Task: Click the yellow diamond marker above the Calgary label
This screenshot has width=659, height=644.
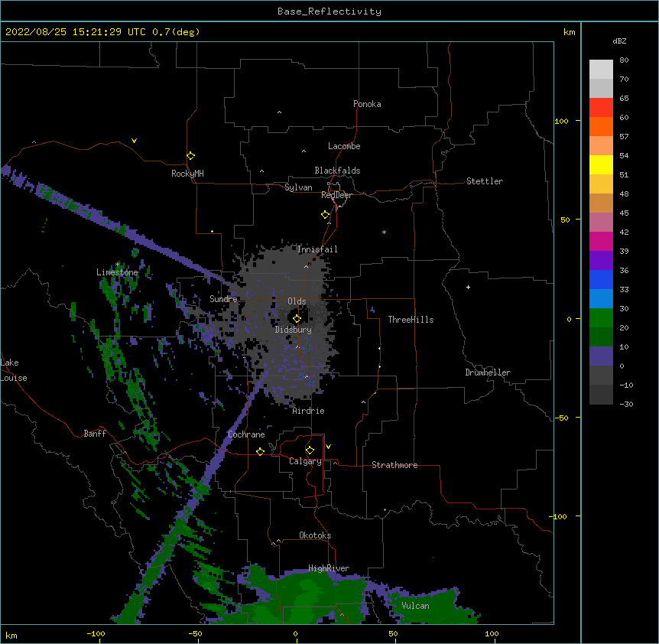Action: (x=310, y=450)
